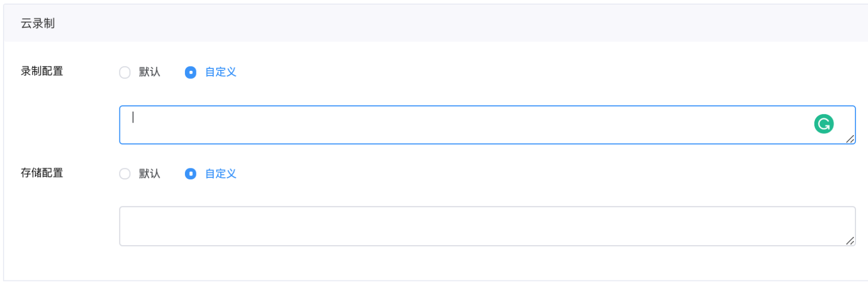Click the 存储配置 field label
Screen dimensions: 868x292
(x=42, y=173)
